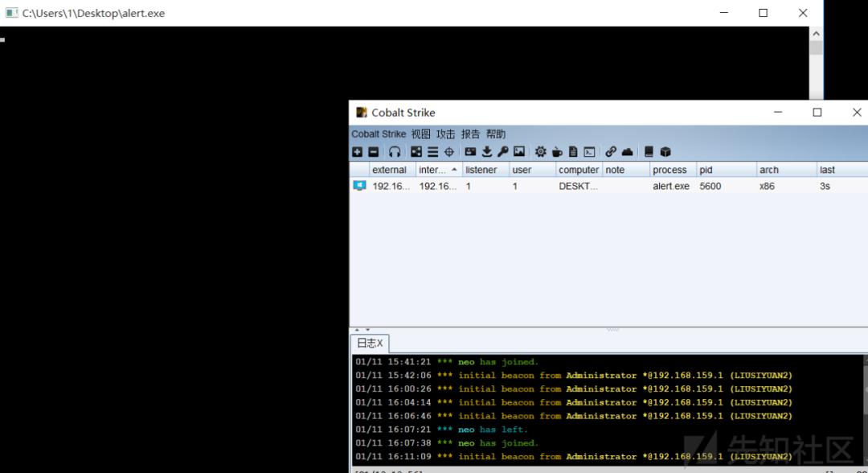Open Downloaded Files via the download icon
This screenshot has height=473, width=868.
point(486,152)
